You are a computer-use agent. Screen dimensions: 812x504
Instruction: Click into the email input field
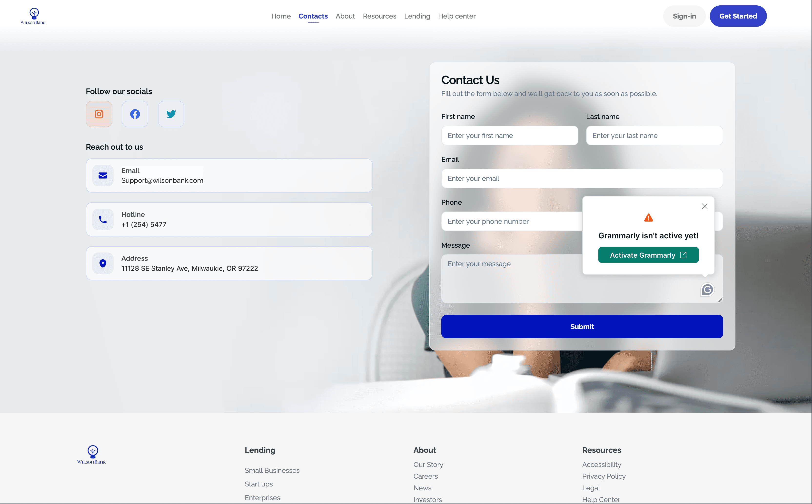pos(582,179)
